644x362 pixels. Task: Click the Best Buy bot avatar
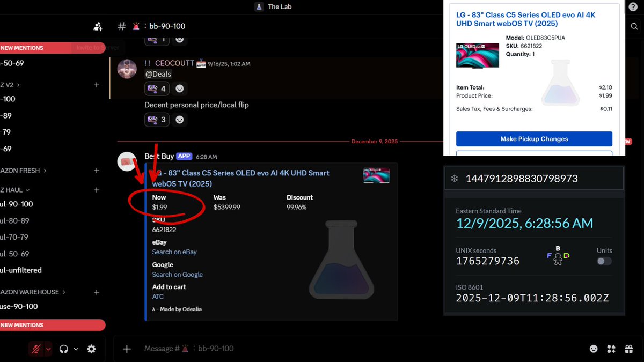pos(127,161)
